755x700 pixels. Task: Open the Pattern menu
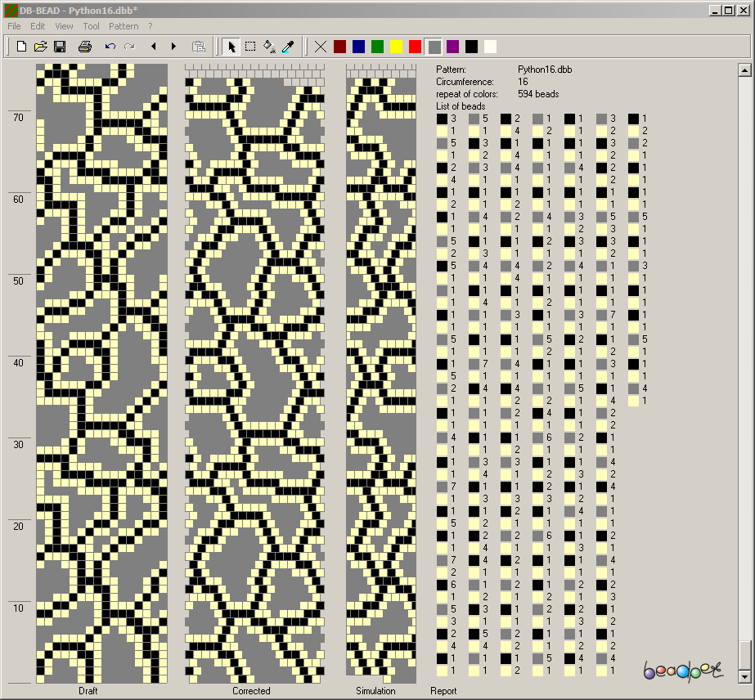pyautogui.click(x=124, y=26)
